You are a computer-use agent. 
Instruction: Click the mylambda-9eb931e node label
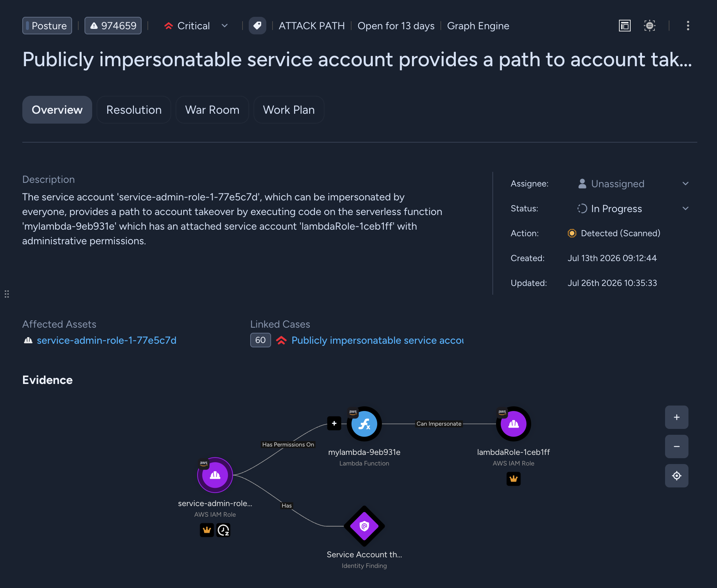364,452
